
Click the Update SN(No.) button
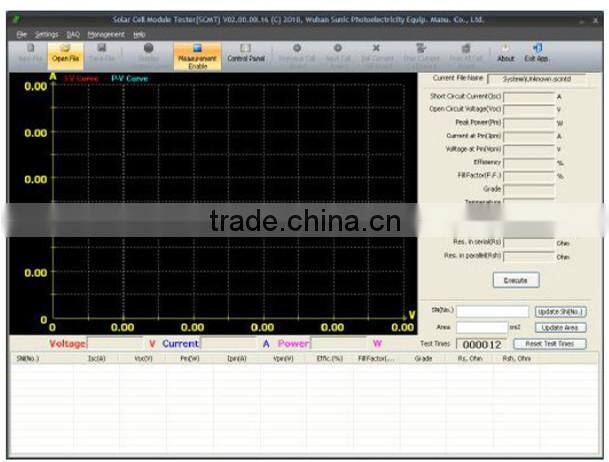point(560,311)
